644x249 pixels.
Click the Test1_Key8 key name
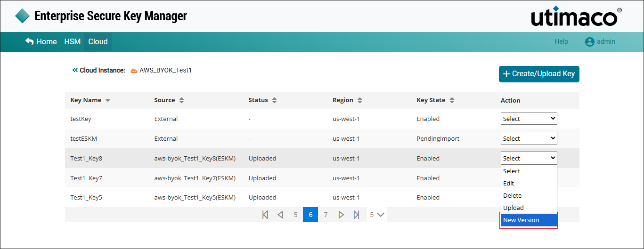[86, 158]
